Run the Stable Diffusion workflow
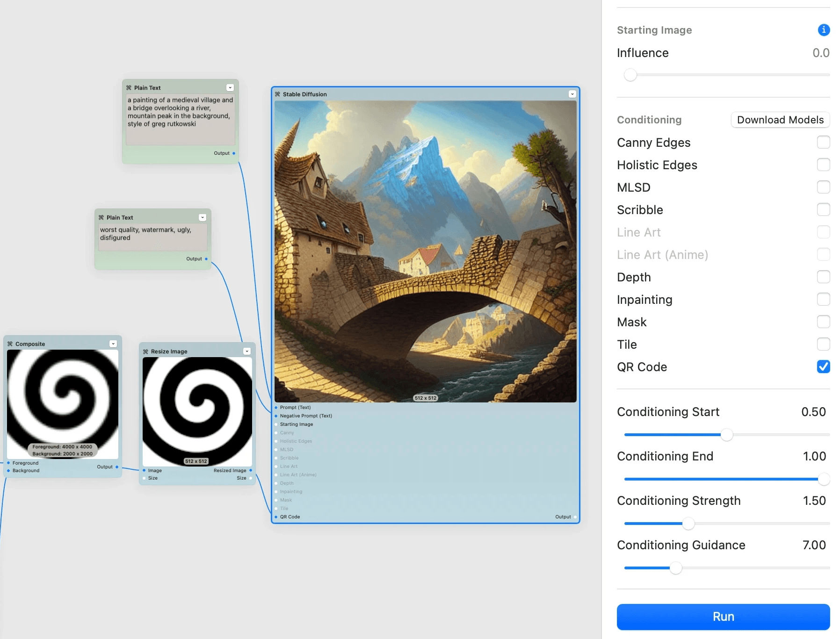This screenshot has height=639, width=840. 723,617
